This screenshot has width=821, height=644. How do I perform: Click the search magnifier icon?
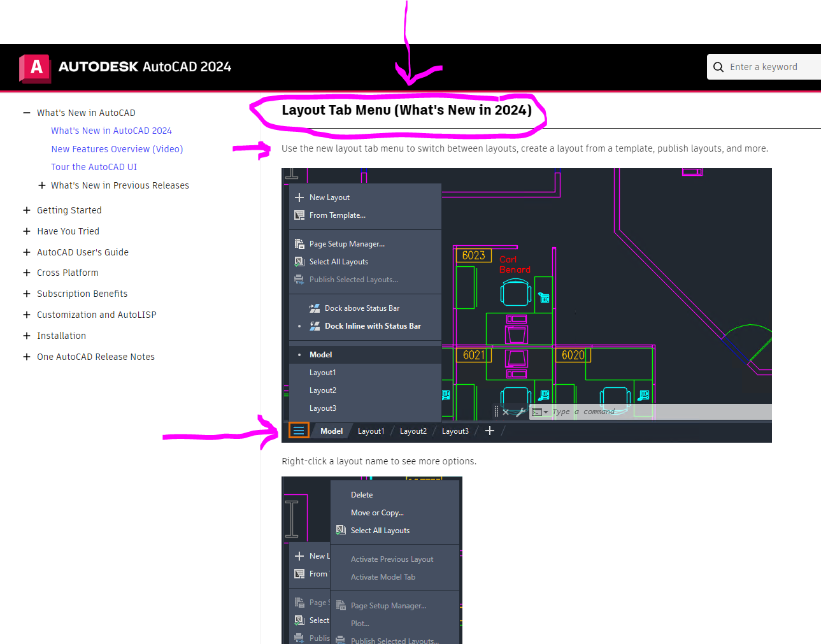[x=718, y=67]
